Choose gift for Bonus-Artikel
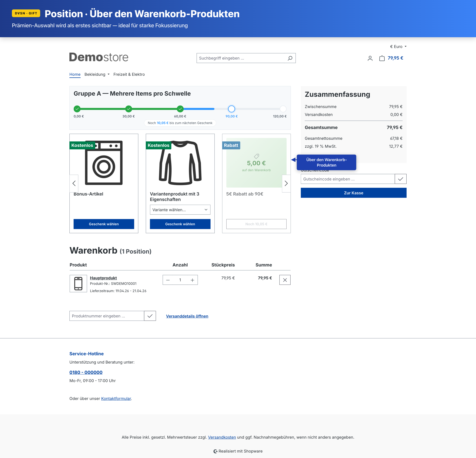Image resolution: width=476 pixels, height=458 pixels. [104, 224]
